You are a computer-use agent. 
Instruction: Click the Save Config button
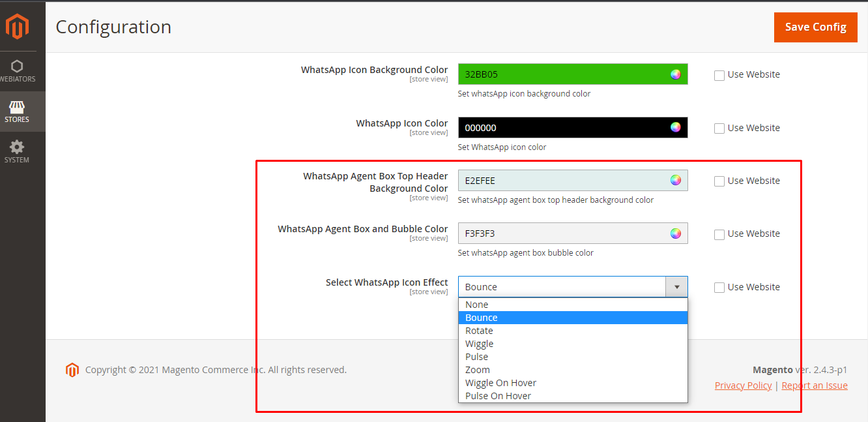815,27
